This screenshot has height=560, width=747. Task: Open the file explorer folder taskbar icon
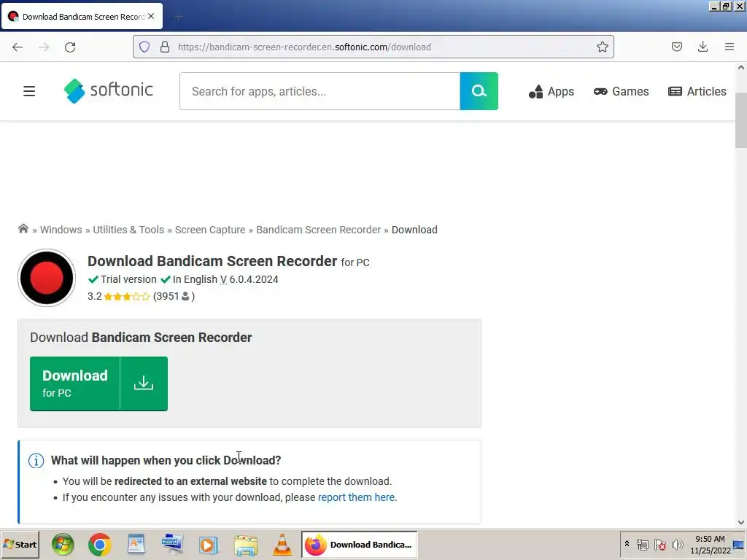tap(246, 545)
